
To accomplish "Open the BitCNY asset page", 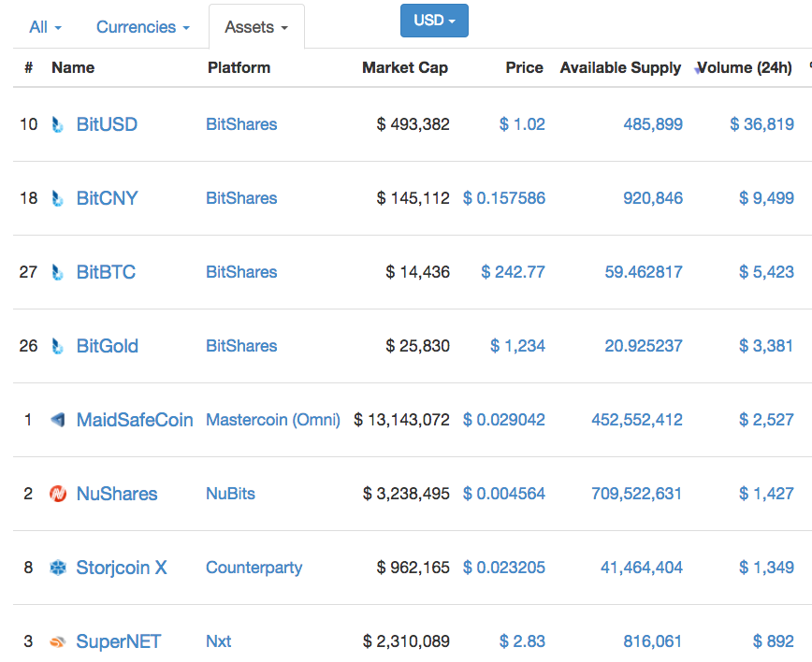I will [108, 198].
